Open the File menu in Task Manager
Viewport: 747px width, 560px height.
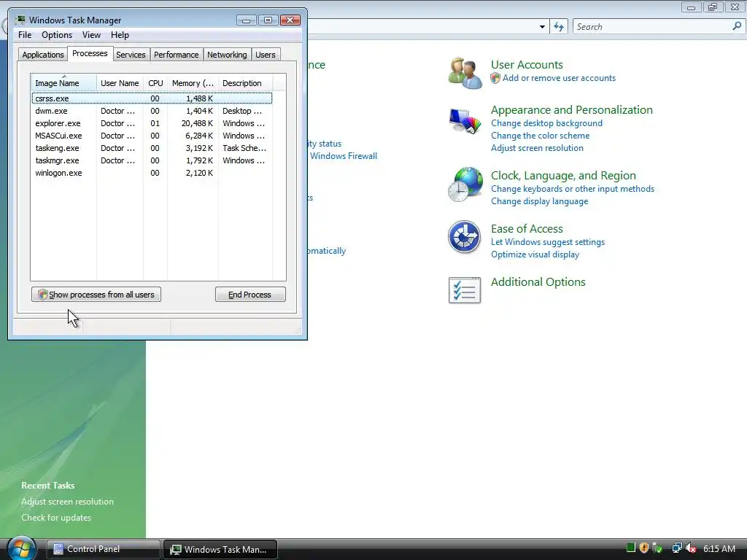tap(25, 35)
